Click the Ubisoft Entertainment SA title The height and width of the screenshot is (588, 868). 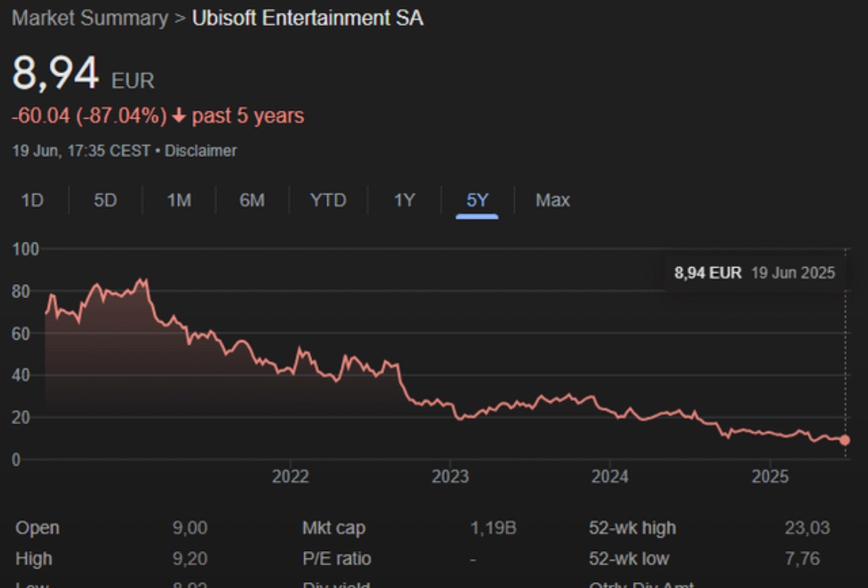308,19
